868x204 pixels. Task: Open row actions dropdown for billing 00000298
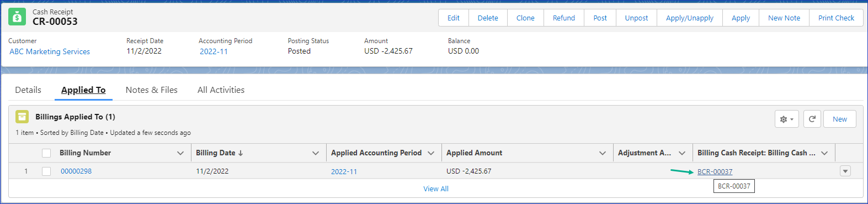pyautogui.click(x=845, y=171)
